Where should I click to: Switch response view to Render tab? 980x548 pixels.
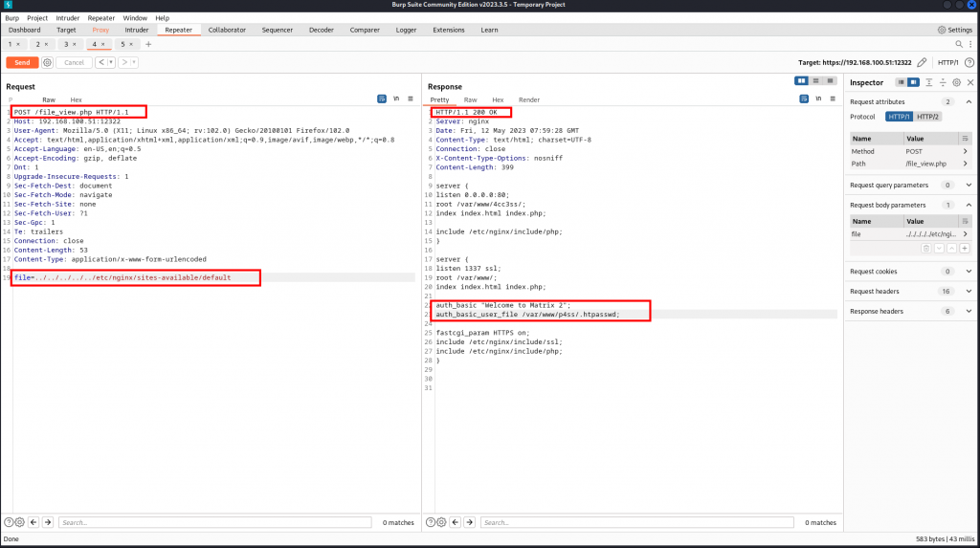(528, 100)
